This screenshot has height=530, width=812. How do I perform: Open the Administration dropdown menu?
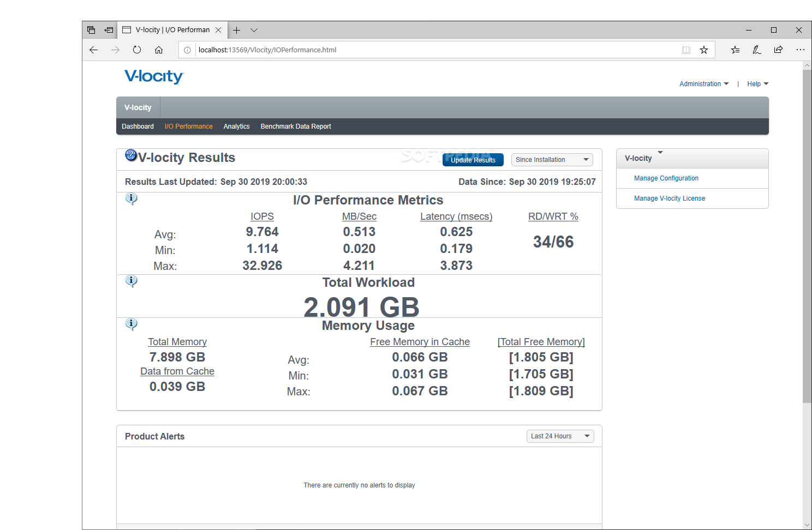click(x=704, y=84)
